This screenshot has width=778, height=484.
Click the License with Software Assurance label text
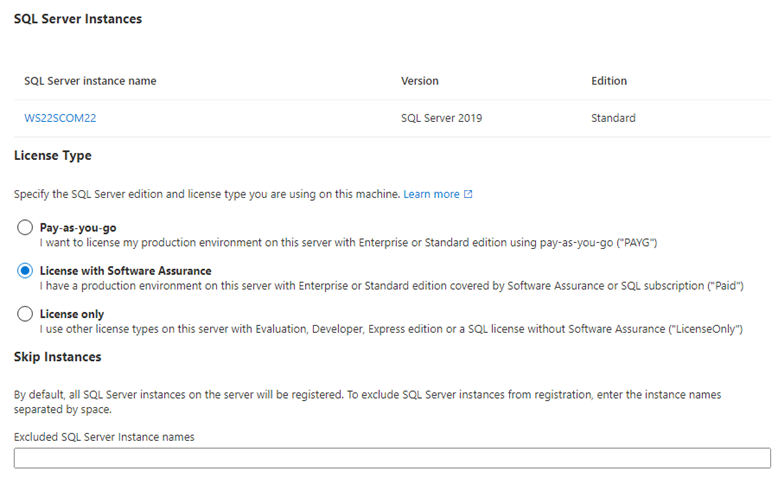[125, 271]
